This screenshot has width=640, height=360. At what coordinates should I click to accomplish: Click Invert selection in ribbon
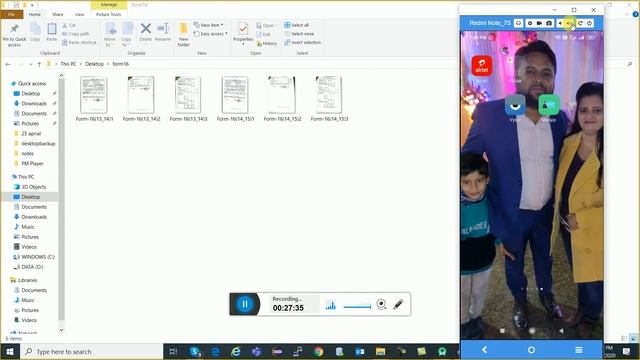302,42
